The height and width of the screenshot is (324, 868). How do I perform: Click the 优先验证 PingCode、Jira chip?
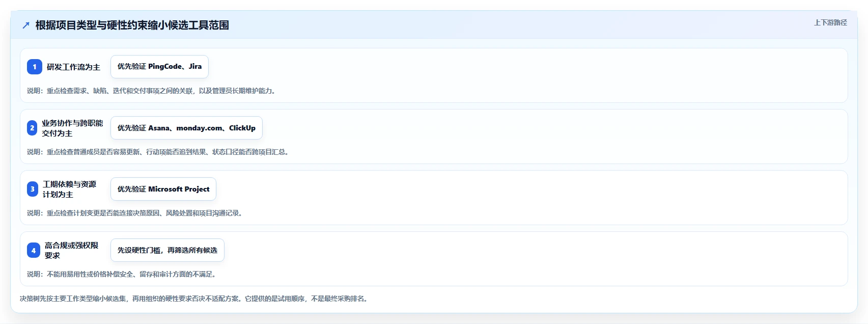point(159,67)
